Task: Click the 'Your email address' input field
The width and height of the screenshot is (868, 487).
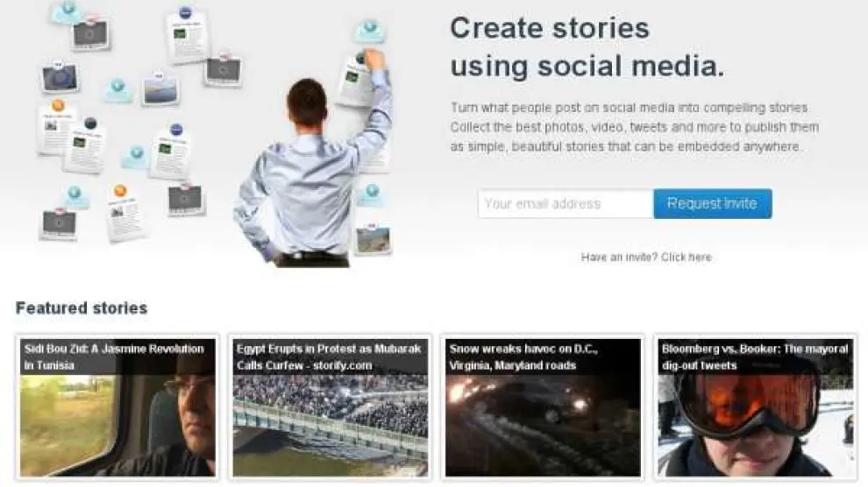Action: 566,204
